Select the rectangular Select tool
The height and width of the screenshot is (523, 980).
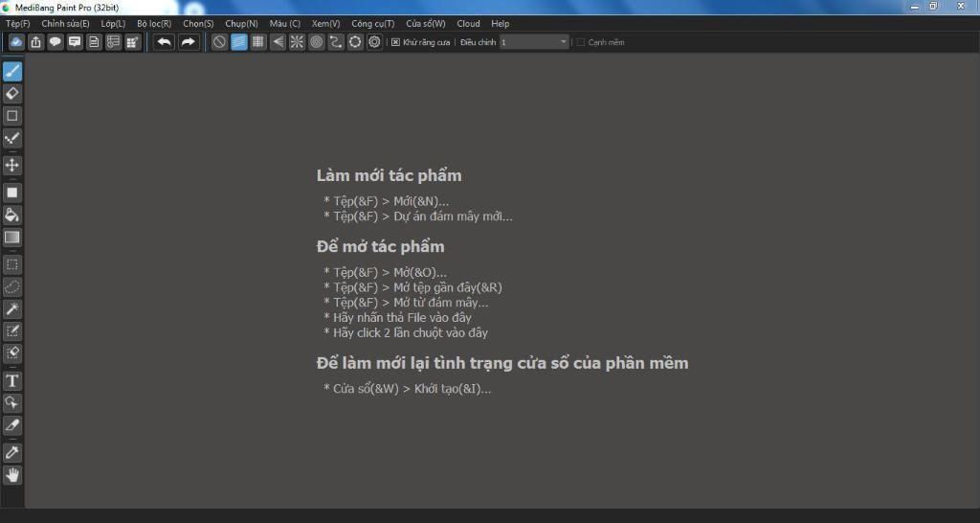pyautogui.click(x=11, y=264)
